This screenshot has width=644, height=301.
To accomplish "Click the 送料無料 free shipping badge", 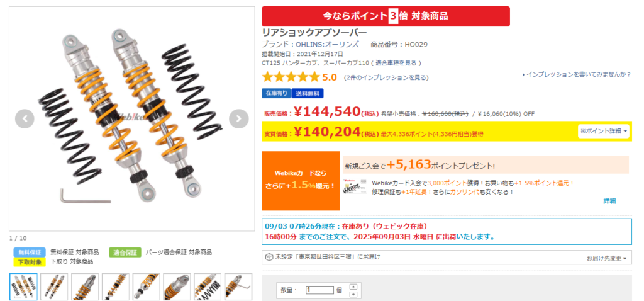I will 308,94.
